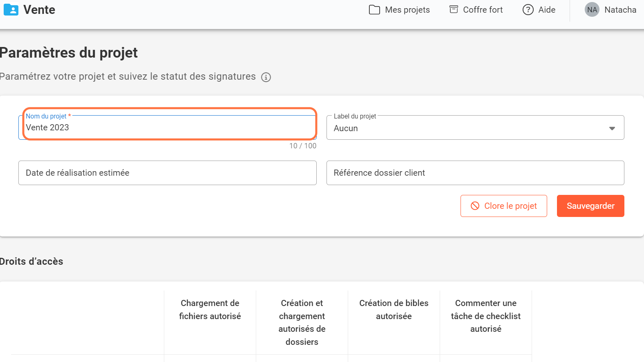644x362 pixels.
Task: Click the Chargement de fichiers autorisé column header
Action: tap(210, 310)
